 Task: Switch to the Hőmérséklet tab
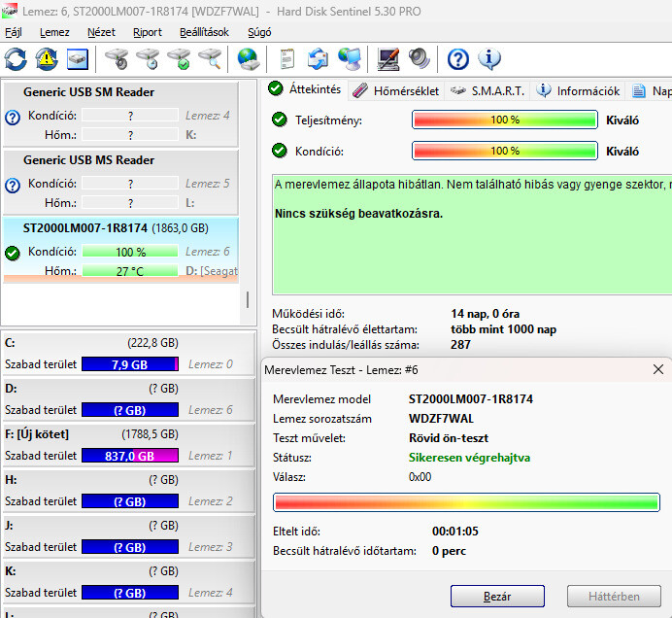396,91
